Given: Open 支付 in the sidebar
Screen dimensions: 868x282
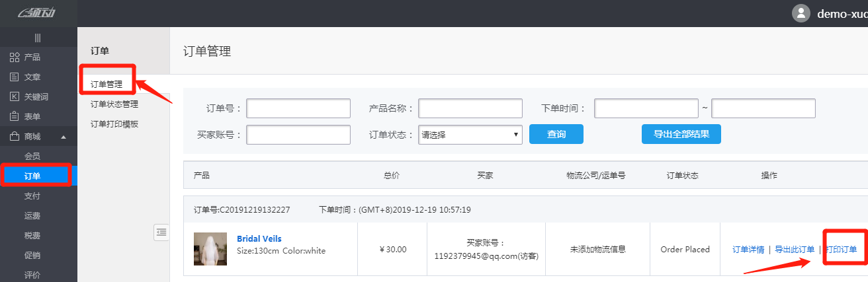Looking at the screenshot, I should point(32,195).
